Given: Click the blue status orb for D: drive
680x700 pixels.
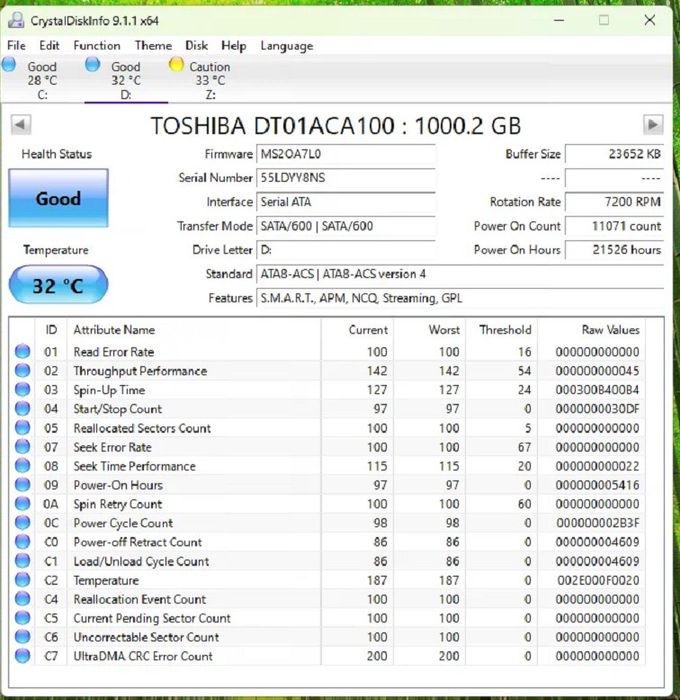Looking at the screenshot, I should 92,64.
